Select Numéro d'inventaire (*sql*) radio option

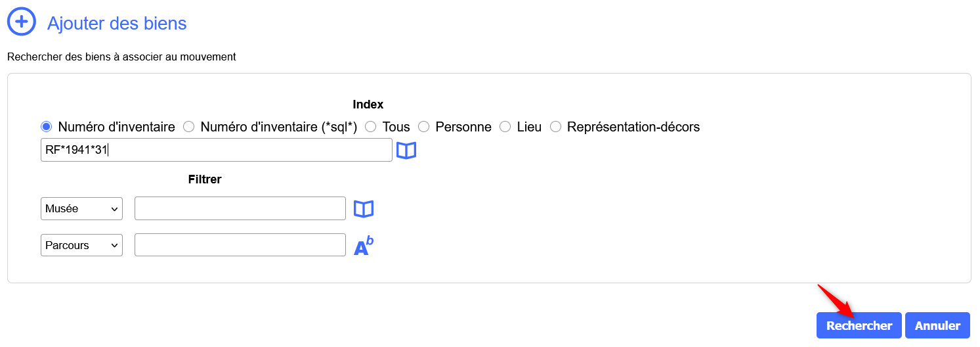[x=188, y=127]
